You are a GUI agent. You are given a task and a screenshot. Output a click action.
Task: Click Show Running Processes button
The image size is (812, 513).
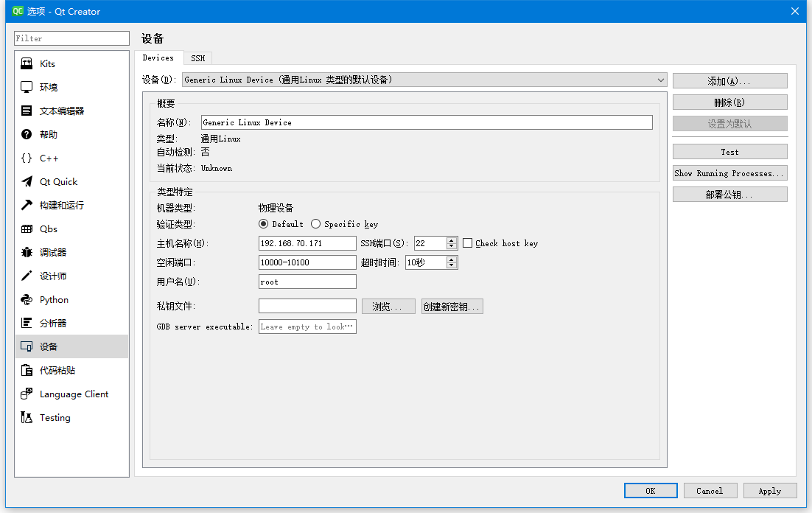pyautogui.click(x=729, y=173)
